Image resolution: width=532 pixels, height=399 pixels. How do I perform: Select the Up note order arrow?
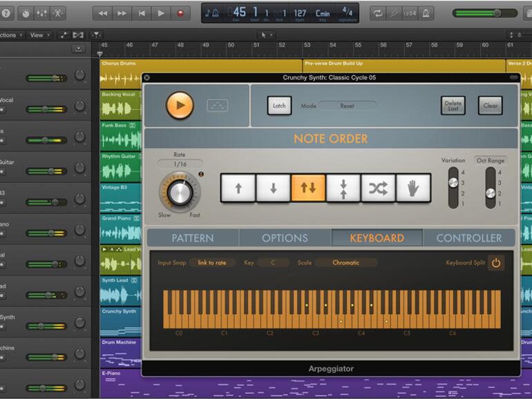click(x=238, y=188)
